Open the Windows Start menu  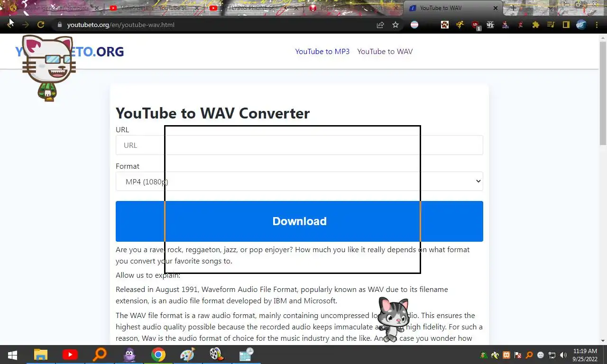point(13,355)
